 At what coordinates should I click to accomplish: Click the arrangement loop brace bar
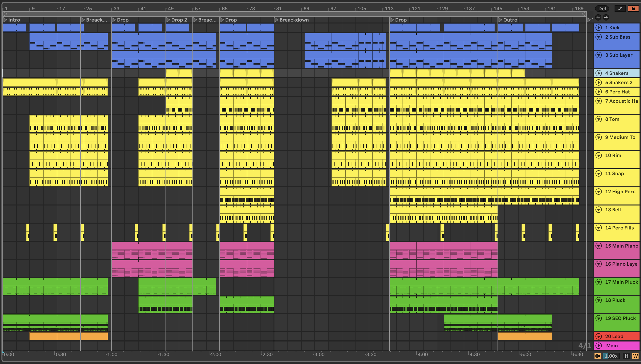[295, 14]
